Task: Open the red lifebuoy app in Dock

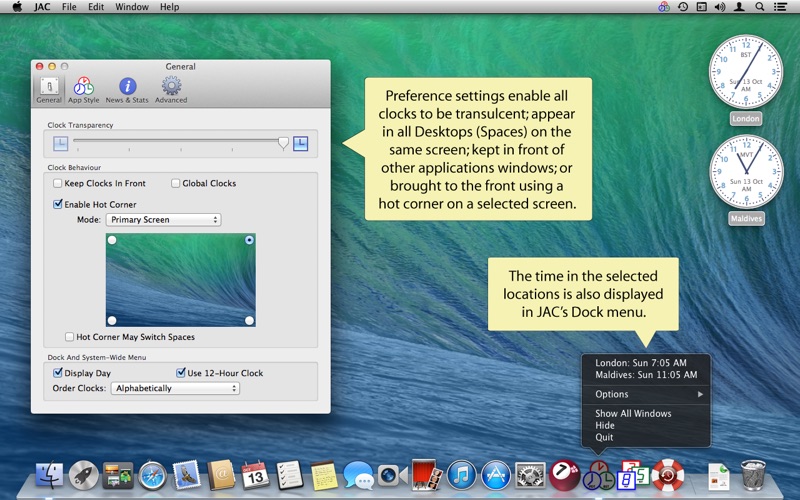Action: click(x=667, y=475)
